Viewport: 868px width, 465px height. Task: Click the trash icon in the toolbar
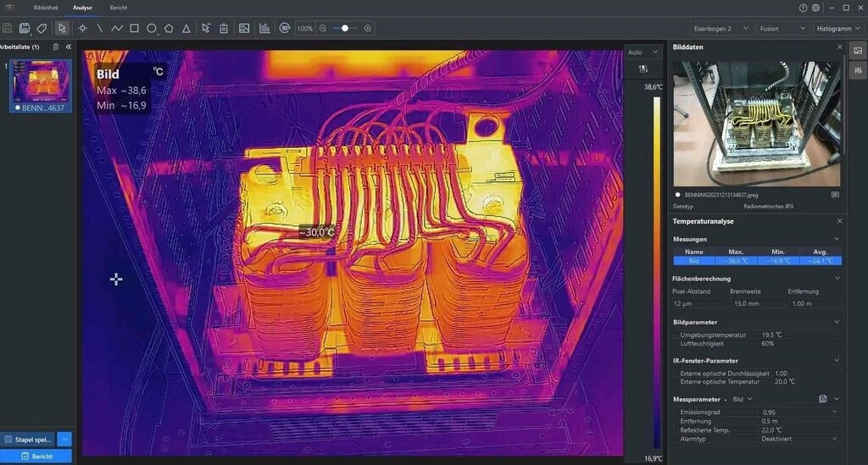[224, 28]
